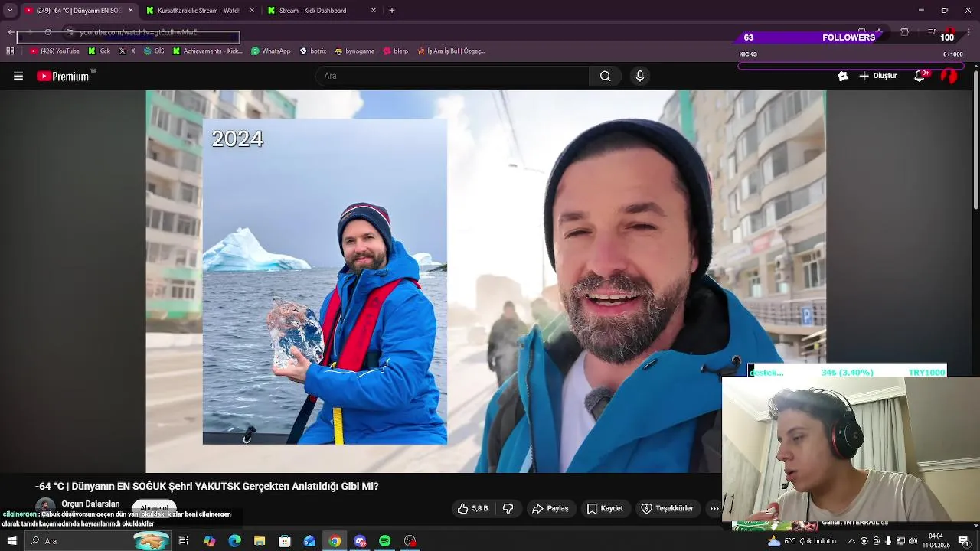Open File Explorer from taskbar
The height and width of the screenshot is (551, 980).
260,541
